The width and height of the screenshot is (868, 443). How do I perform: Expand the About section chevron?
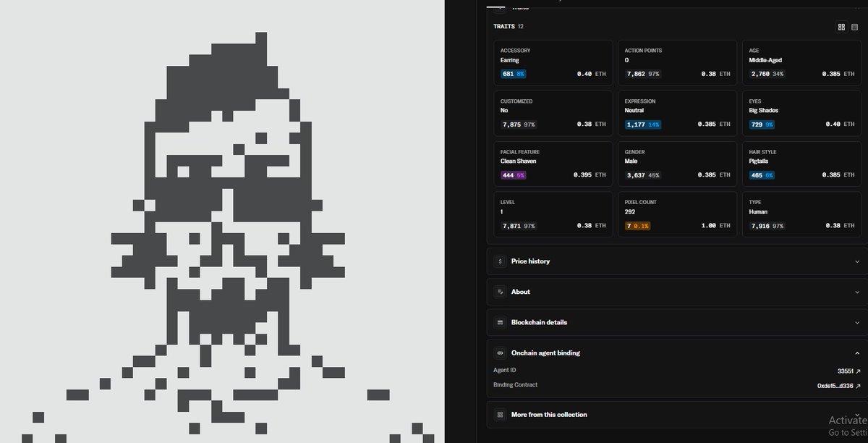(x=857, y=292)
